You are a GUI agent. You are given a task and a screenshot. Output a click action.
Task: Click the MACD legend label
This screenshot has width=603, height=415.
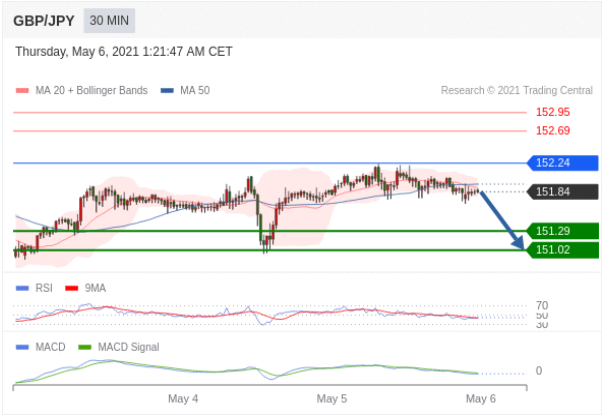[x=50, y=347]
